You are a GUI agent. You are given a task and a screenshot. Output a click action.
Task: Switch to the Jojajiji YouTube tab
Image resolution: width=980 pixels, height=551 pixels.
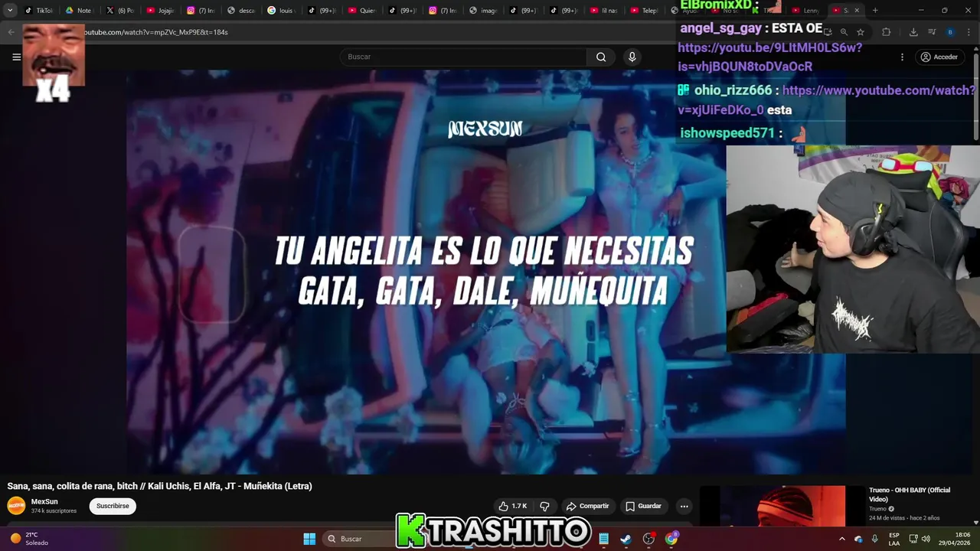click(x=161, y=11)
